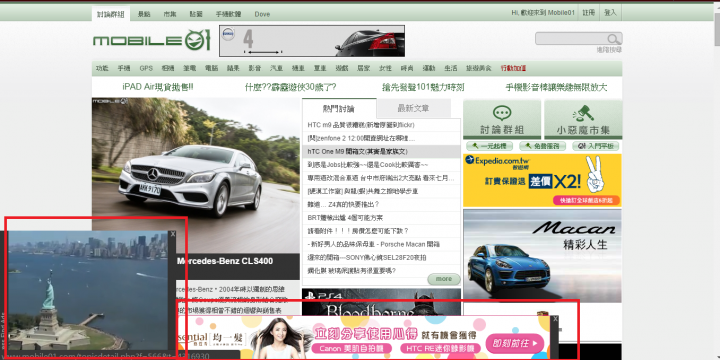This screenshot has height=360, width=720.
Task: Close the bottom pink banner ad
Action: pyautogui.click(x=555, y=319)
